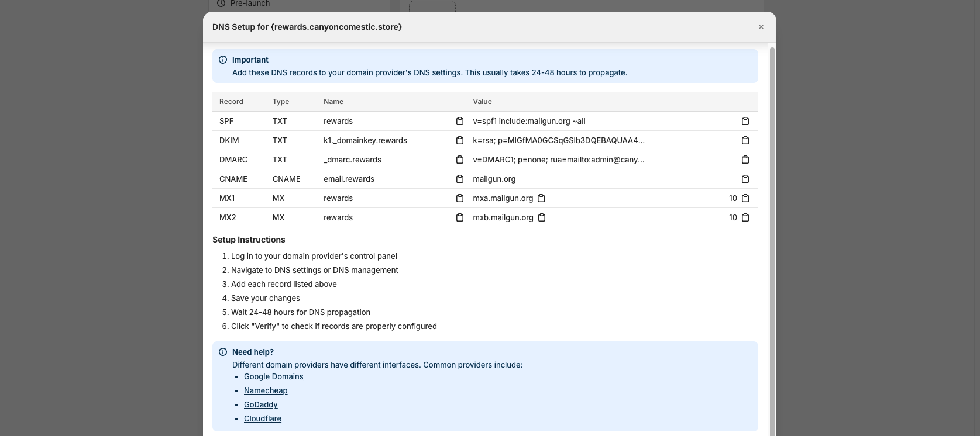980x436 pixels.
Task: Copy mxb.mailgun.org value
Action: coord(542,217)
